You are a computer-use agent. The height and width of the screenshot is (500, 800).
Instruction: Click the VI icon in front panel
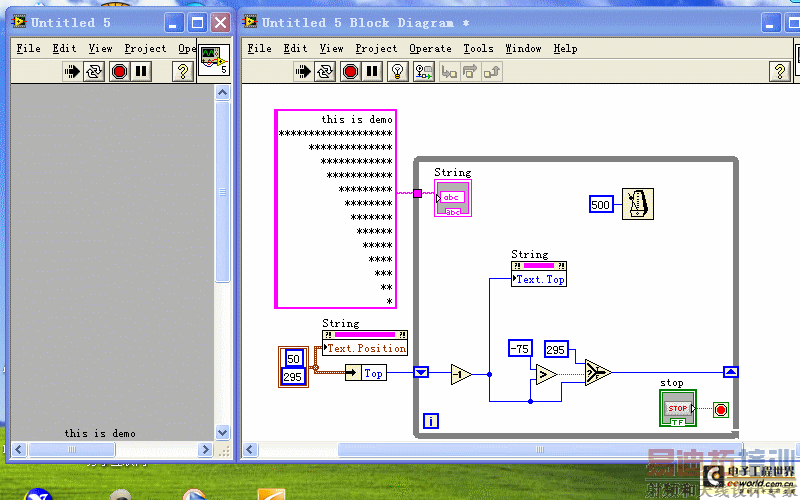point(213,61)
